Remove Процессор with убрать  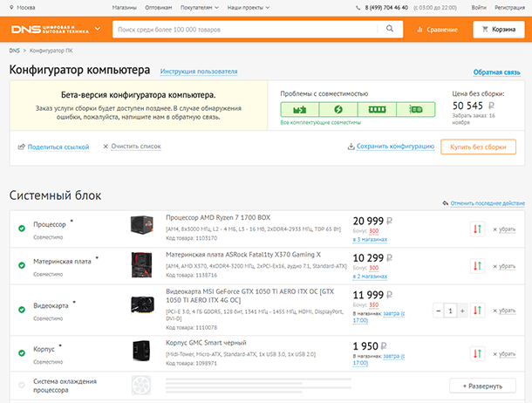[x=507, y=229]
